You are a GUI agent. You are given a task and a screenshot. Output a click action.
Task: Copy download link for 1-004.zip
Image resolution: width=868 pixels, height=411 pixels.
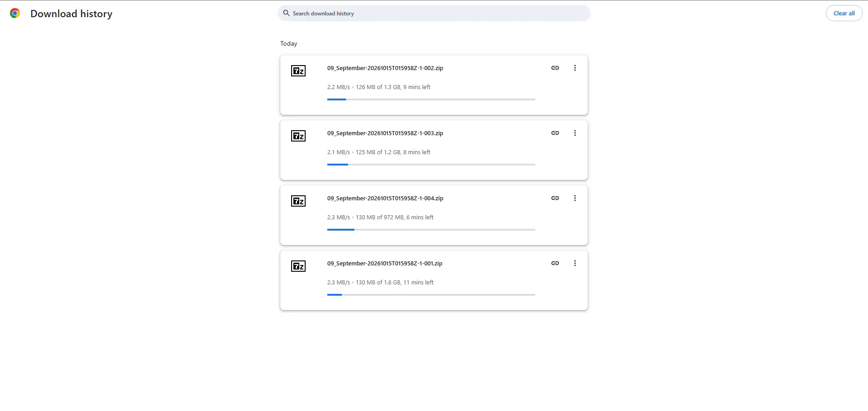click(x=555, y=198)
